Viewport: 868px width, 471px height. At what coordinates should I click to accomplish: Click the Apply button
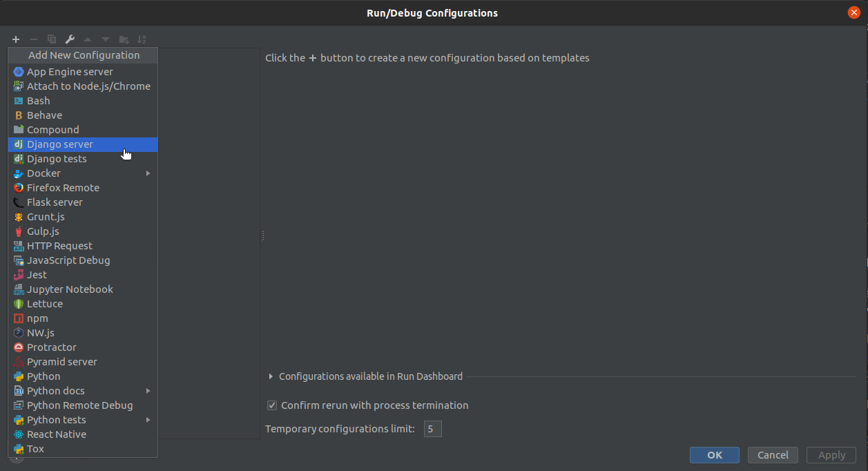pos(831,455)
